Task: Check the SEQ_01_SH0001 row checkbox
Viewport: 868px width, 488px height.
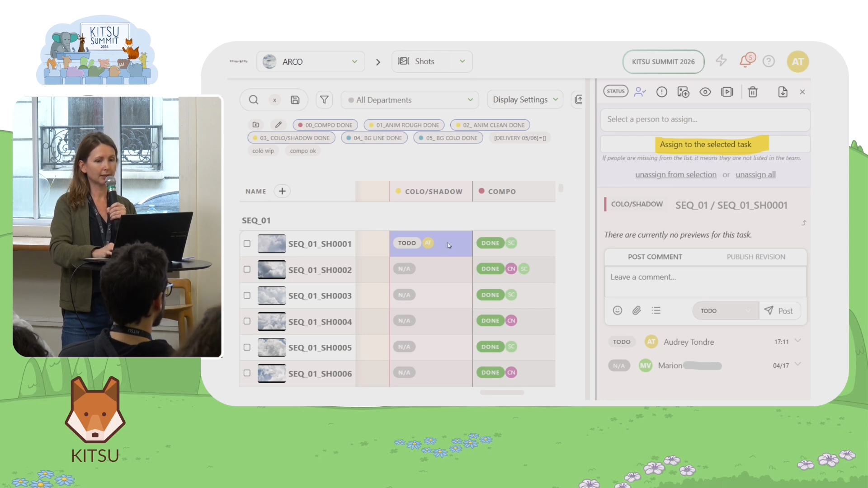Action: pos(247,244)
